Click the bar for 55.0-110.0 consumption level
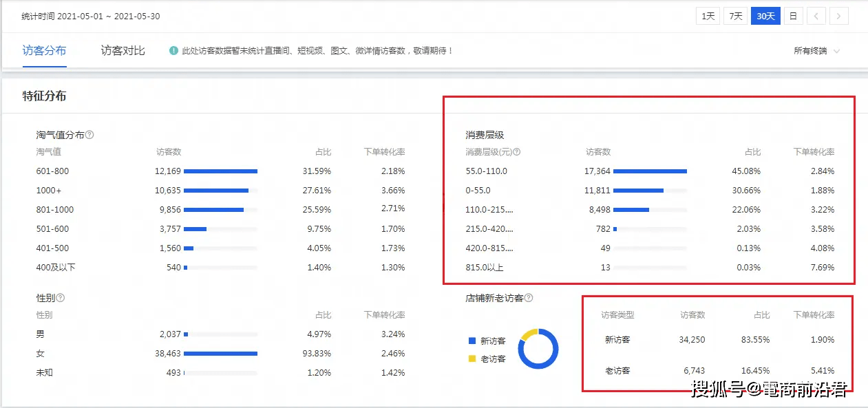868x408 pixels. pyautogui.click(x=650, y=171)
